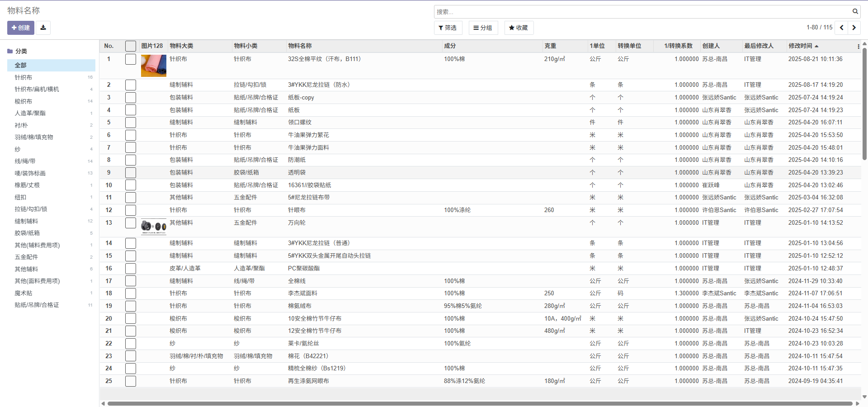This screenshot has width=868, height=407.
Task: Check the row 2 checkbox for 3#YKK尼龙拉链（防水）
Action: 131,85
